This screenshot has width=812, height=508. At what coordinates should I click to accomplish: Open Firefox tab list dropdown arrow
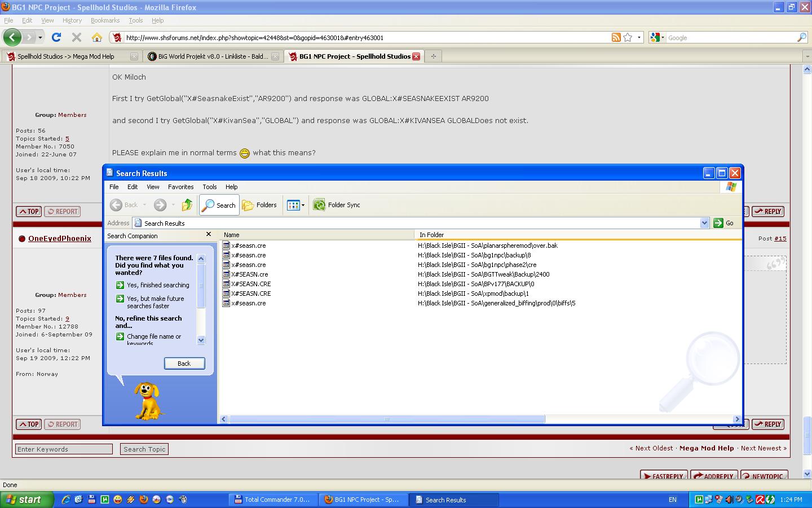pos(806,56)
